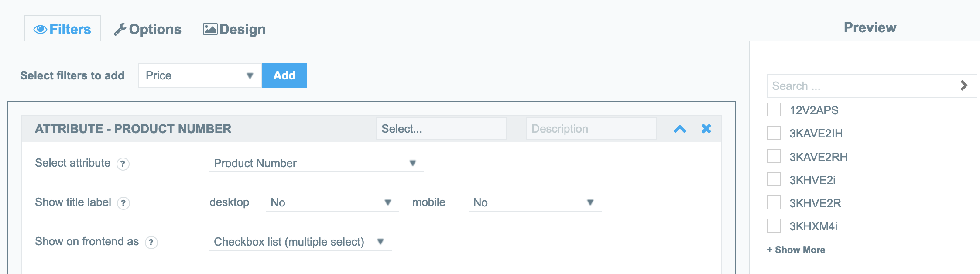Screen dimensions: 980x274
Task: Open the Design tab with image icon
Action: click(x=234, y=29)
